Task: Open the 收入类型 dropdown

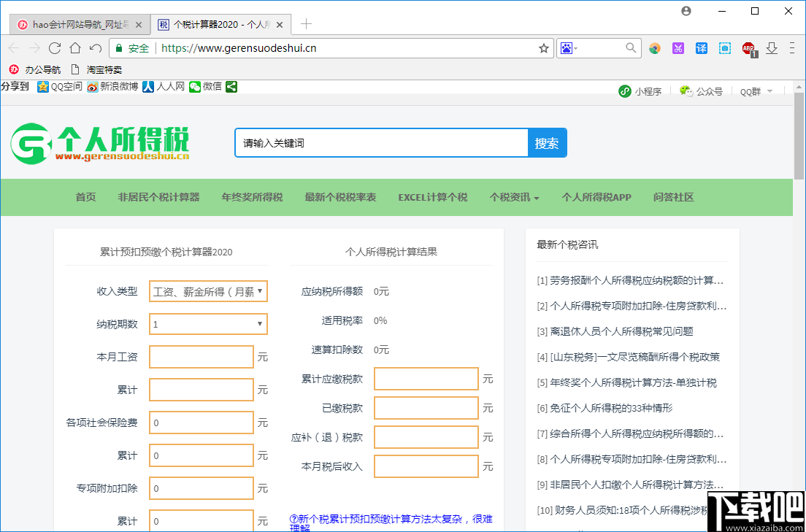Action: click(x=208, y=290)
